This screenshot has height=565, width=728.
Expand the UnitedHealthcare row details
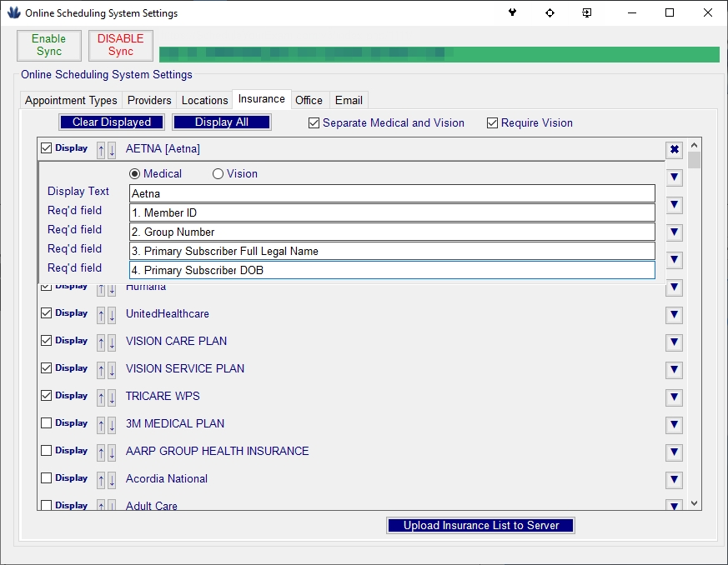tap(675, 315)
